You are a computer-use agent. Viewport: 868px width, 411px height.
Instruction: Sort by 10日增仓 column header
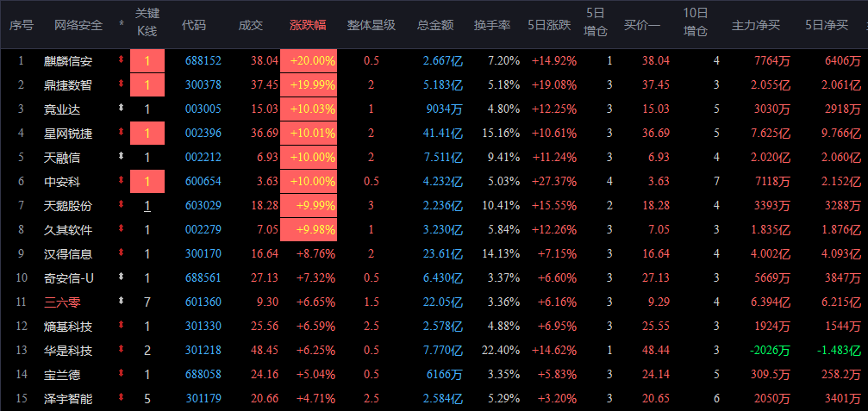coord(696,22)
